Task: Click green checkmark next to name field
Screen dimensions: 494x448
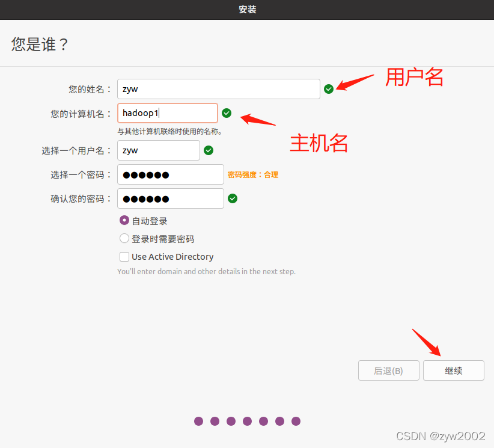Action: (329, 89)
